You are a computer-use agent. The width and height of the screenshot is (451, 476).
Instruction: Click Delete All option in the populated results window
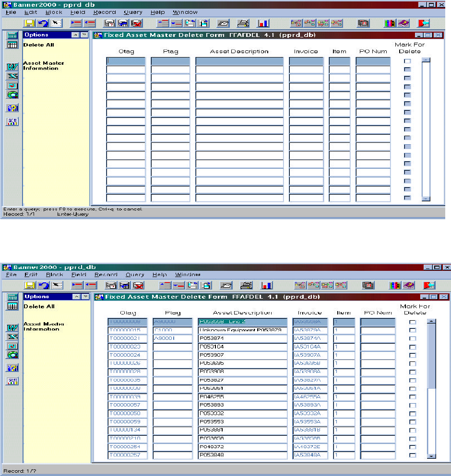(x=39, y=306)
